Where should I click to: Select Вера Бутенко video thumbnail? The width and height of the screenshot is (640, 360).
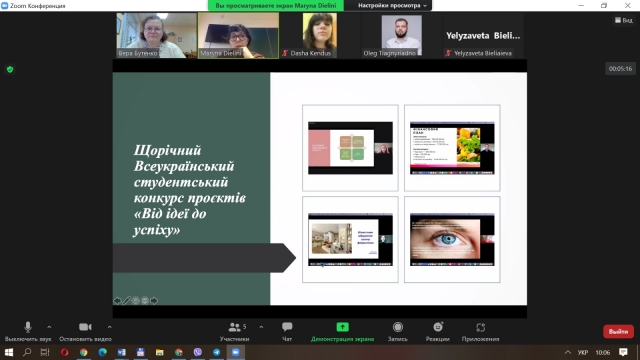click(x=157, y=35)
